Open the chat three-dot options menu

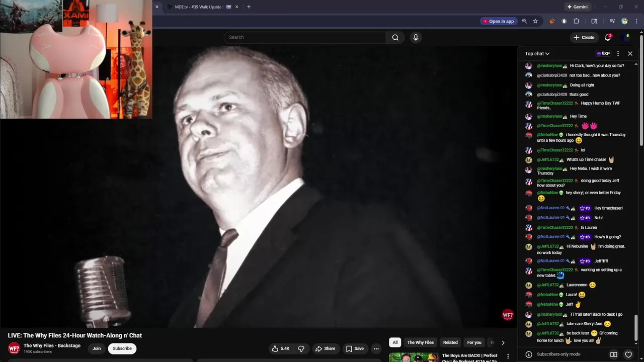coord(618,53)
